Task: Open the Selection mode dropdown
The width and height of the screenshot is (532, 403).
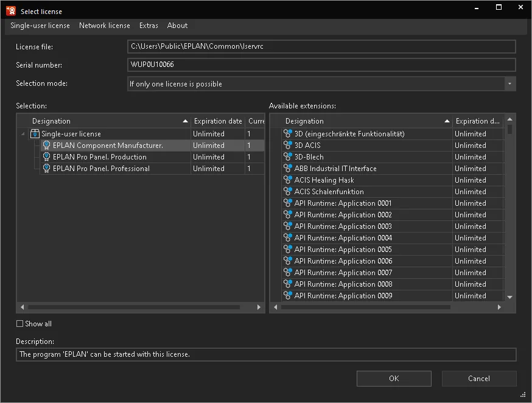Action: click(509, 84)
